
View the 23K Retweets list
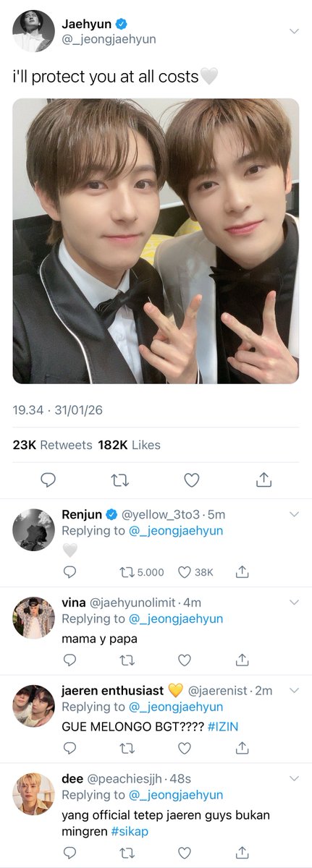(x=53, y=445)
